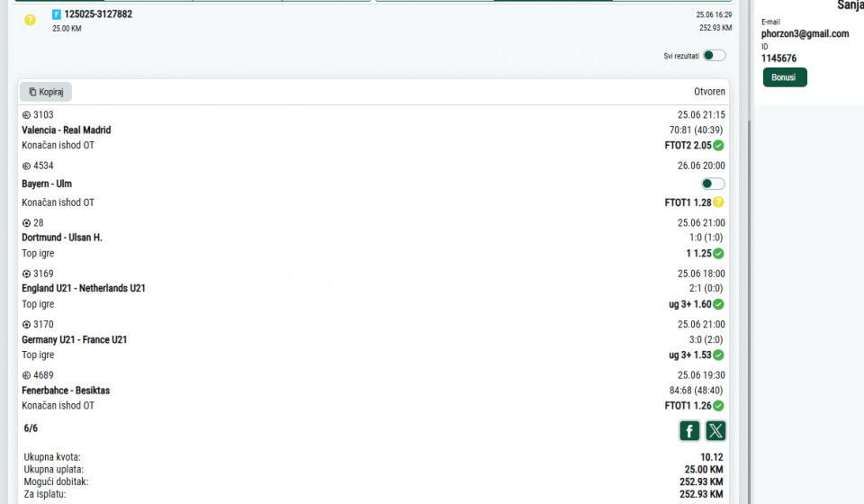Image resolution: width=864 pixels, height=504 pixels.
Task: Click the Valencia - Real Madrid match name
Action: pos(66,130)
